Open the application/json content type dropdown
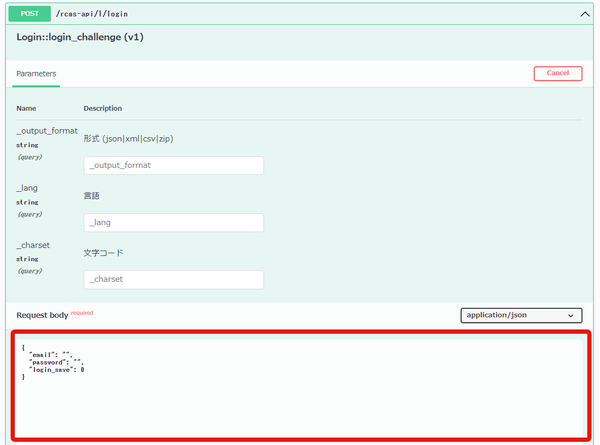 pos(521,315)
